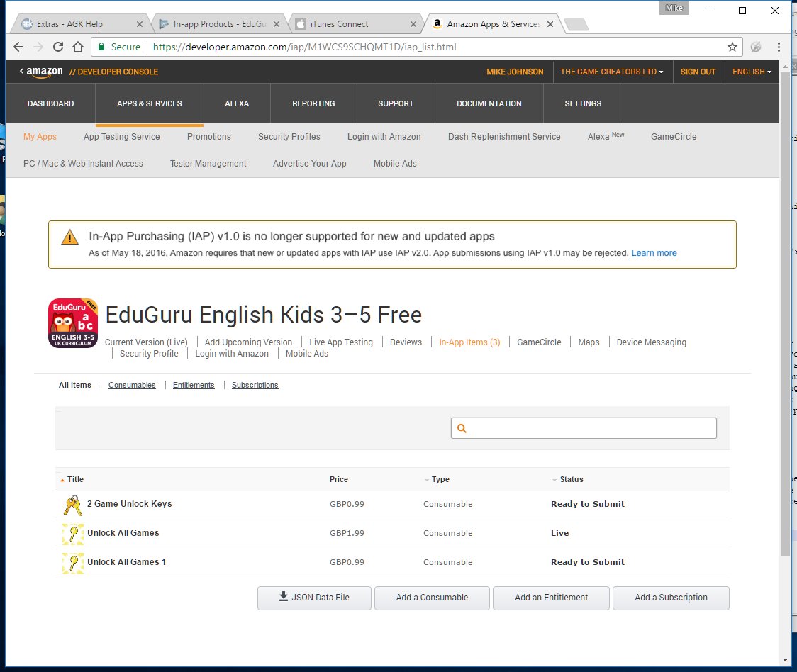Open the Learn more link

[x=654, y=253]
